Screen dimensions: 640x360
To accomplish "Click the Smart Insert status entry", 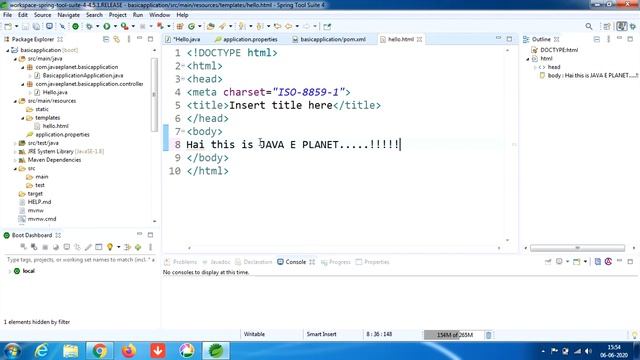I will (322, 334).
